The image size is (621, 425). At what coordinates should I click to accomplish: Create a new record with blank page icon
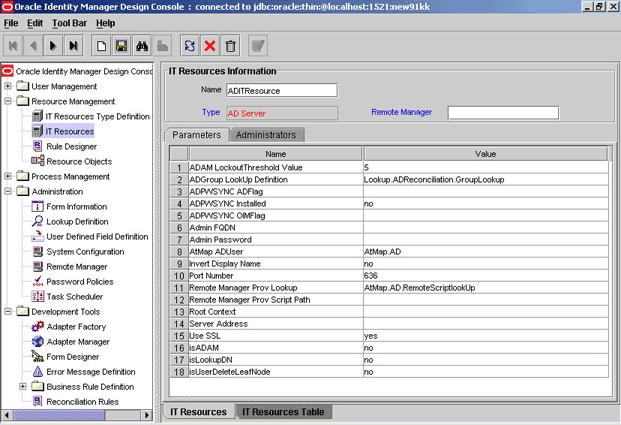pyautogui.click(x=101, y=46)
